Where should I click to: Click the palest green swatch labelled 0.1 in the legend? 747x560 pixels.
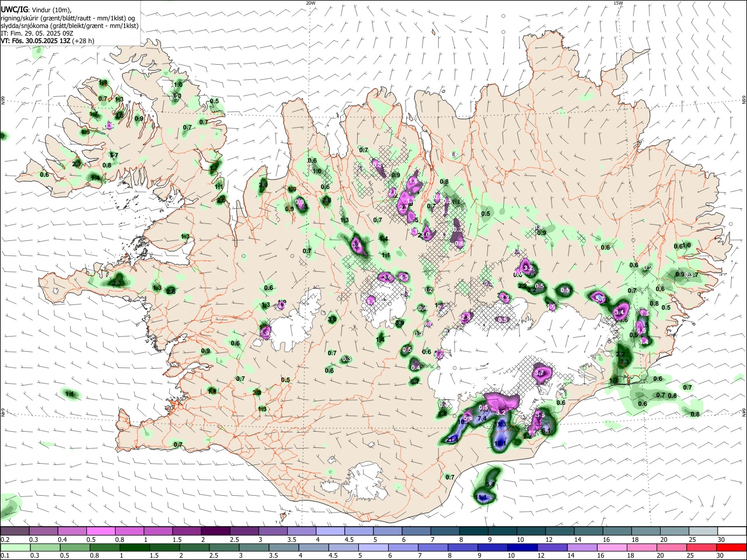pos(15,547)
